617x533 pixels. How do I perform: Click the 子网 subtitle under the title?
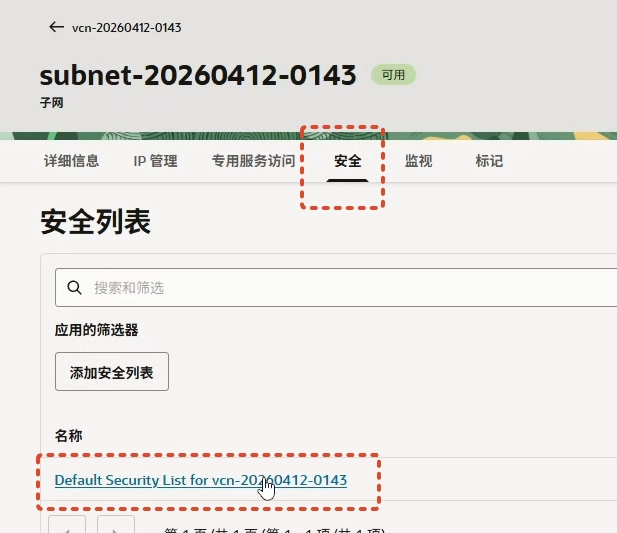(x=53, y=102)
